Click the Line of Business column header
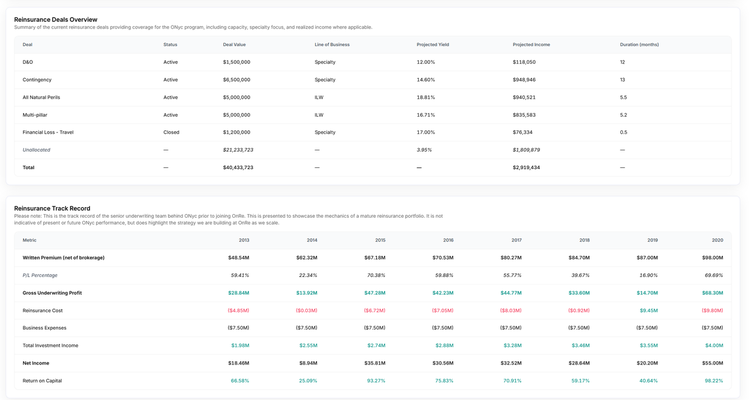Image resolution: width=749 pixels, height=400 pixels. [x=332, y=45]
